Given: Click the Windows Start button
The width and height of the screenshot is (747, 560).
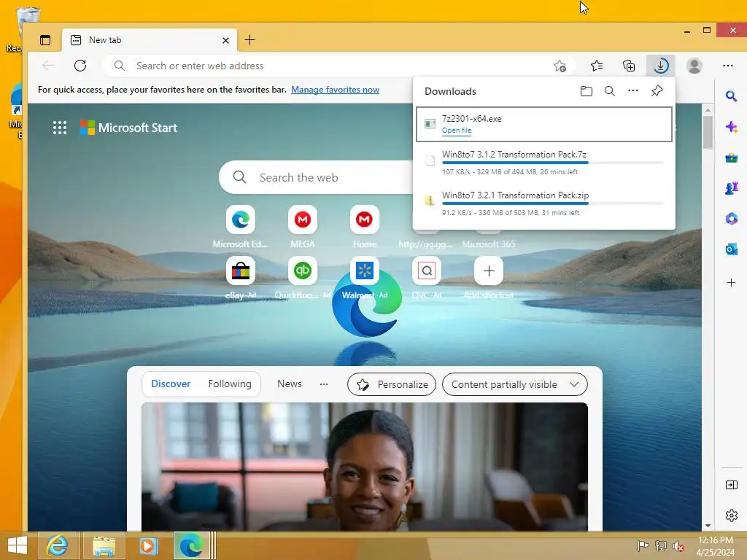Looking at the screenshot, I should pyautogui.click(x=18, y=545).
